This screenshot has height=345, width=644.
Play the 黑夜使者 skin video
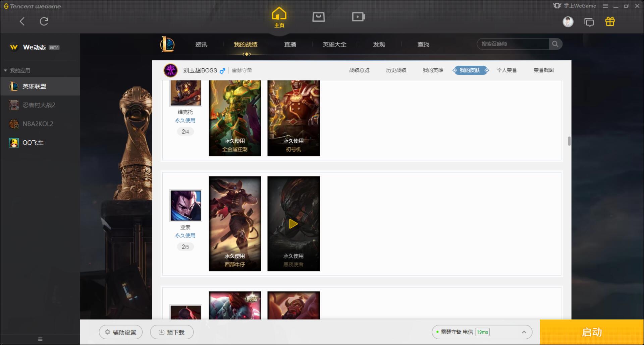293,224
